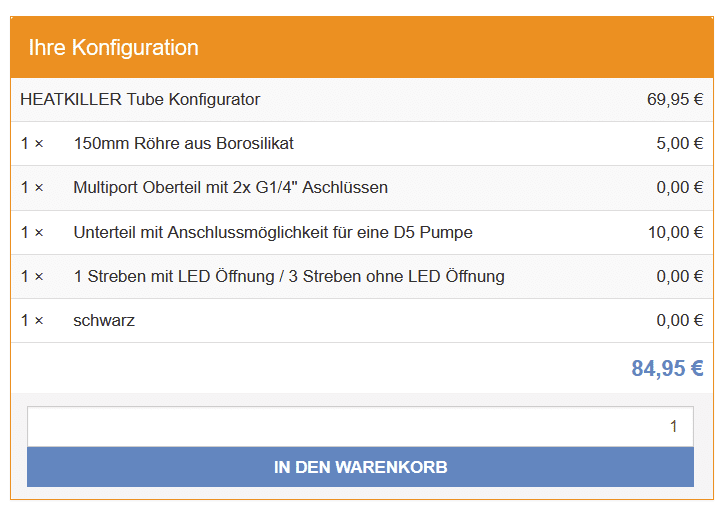Screen dimensions: 727x513
Task: Select the Streben mit LED Öffnung item
Action: (x=289, y=276)
